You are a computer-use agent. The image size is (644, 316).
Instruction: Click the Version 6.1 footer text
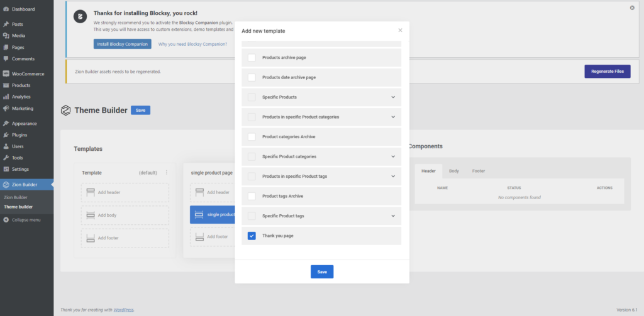point(627,310)
